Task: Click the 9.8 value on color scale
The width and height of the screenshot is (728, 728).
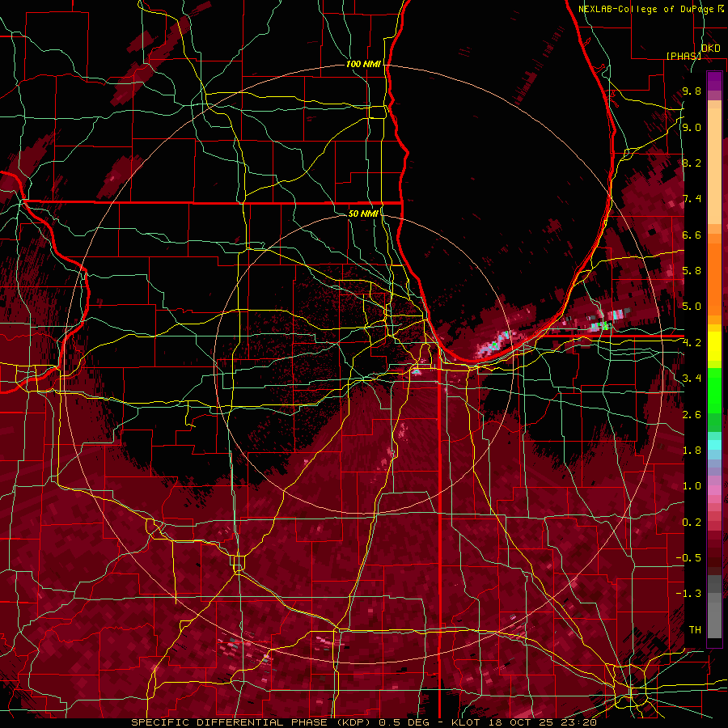Action: (x=692, y=91)
